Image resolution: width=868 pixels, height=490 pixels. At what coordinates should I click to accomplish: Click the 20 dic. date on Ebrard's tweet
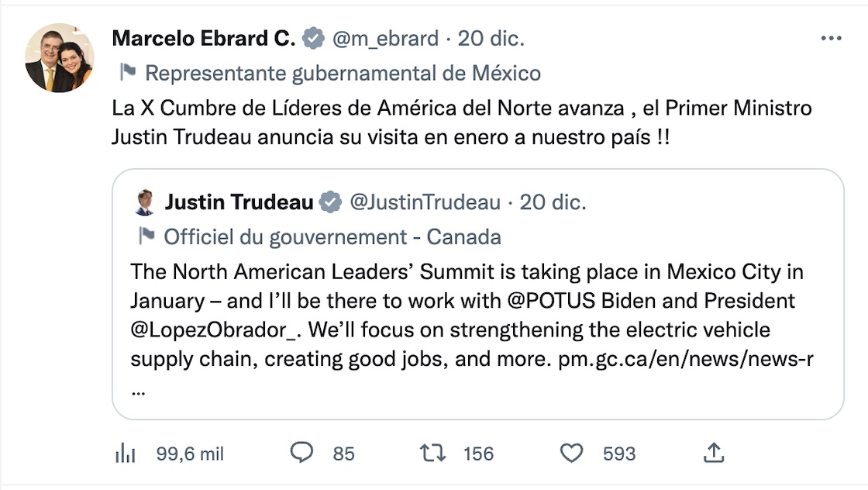tap(491, 38)
